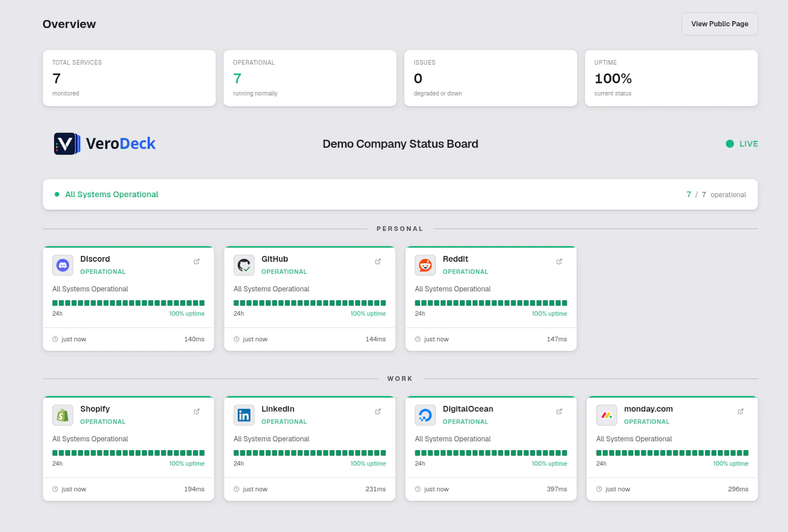The height and width of the screenshot is (532, 788).
Task: Click the LinkedIn service name
Action: pos(278,409)
